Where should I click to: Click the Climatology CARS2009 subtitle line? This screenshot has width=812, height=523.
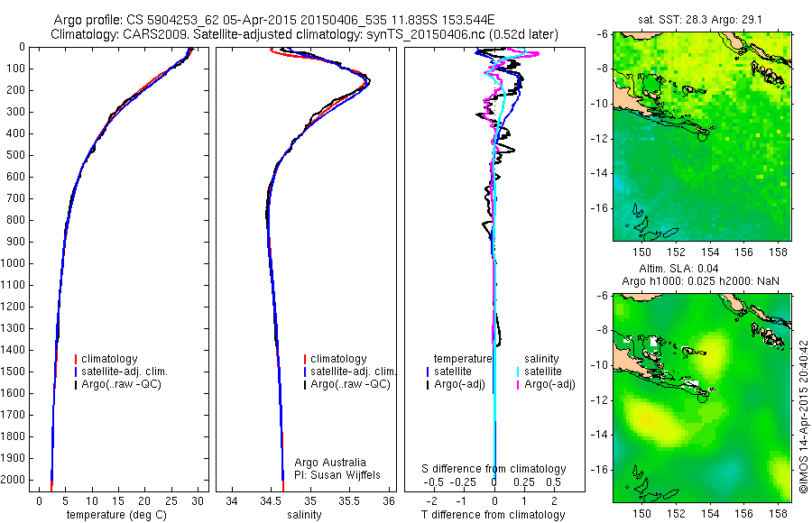click(305, 34)
